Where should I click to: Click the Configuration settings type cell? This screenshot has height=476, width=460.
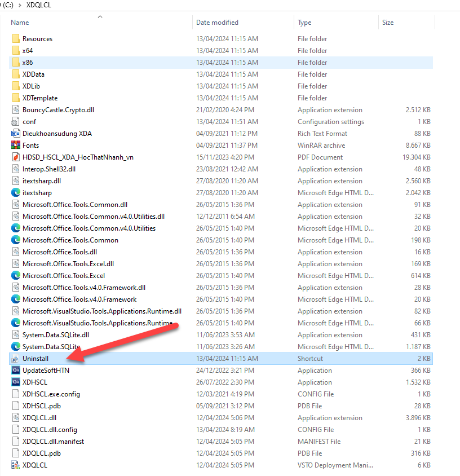coord(331,122)
